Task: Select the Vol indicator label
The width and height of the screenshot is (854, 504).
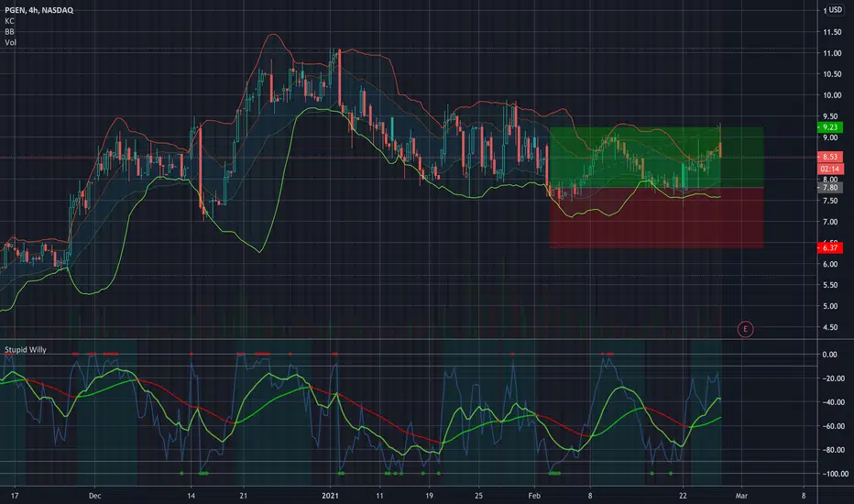Action: [x=10, y=42]
